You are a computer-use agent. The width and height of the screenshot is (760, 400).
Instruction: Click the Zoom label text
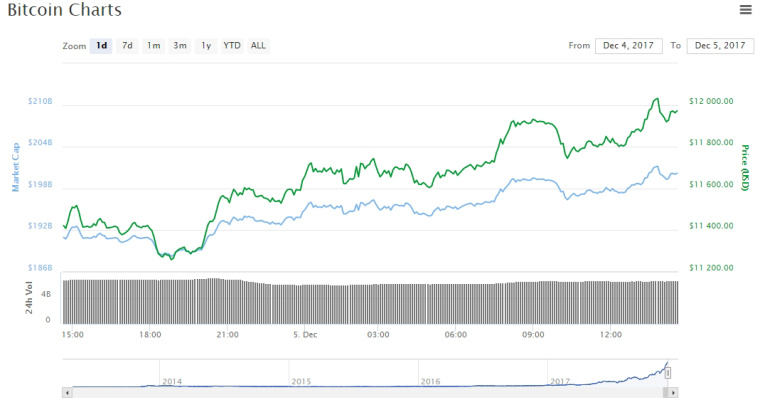(74, 46)
